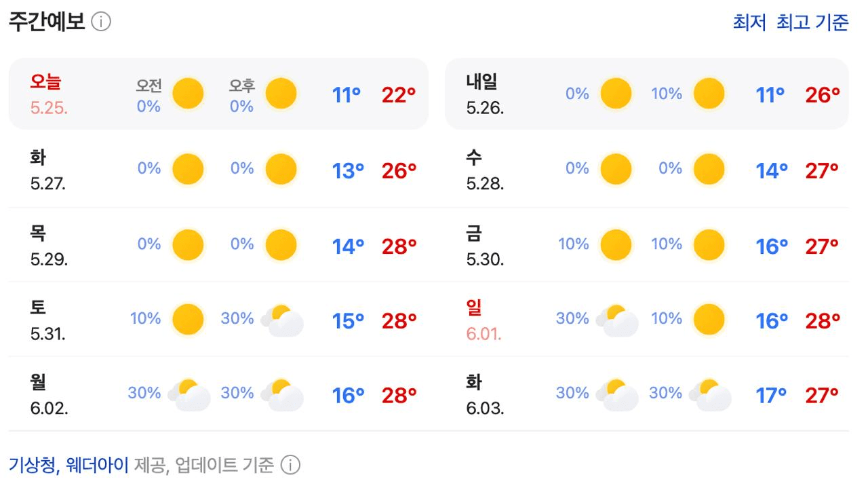Open the 최저 최고 기준 link
Image resolution: width=868 pixels, height=488 pixels.
pyautogui.click(x=791, y=22)
